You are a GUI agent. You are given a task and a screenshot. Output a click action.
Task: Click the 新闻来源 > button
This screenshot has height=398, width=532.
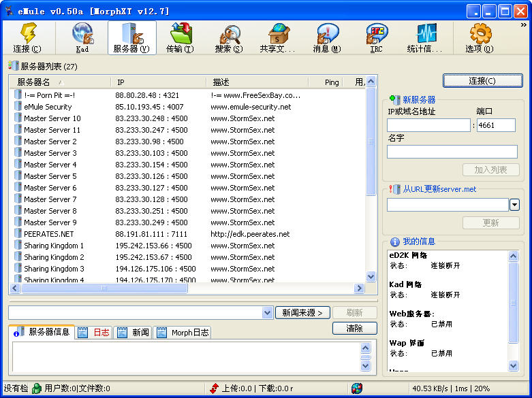[302, 313]
